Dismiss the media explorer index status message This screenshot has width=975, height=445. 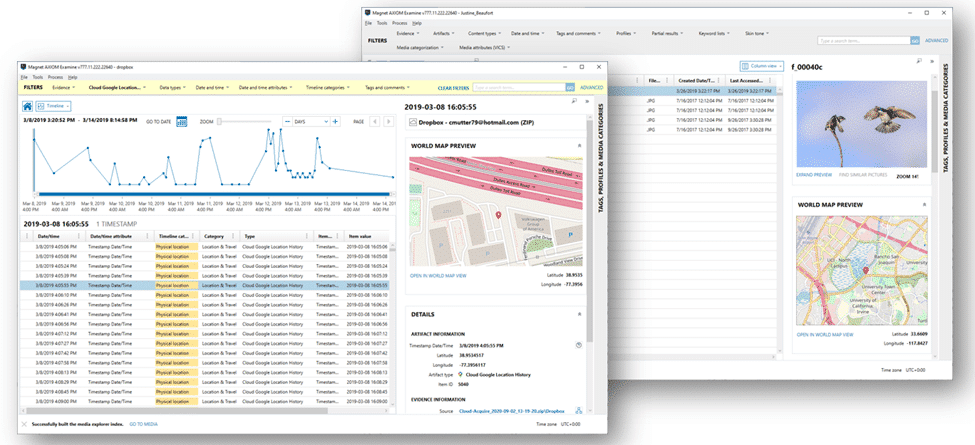click(24, 424)
